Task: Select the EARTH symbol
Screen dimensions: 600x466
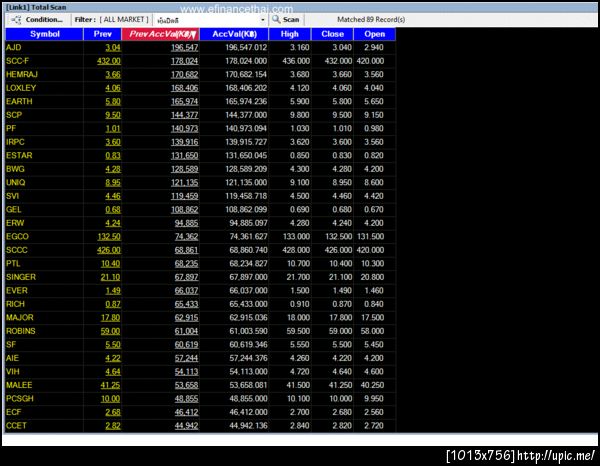Action: (19, 101)
